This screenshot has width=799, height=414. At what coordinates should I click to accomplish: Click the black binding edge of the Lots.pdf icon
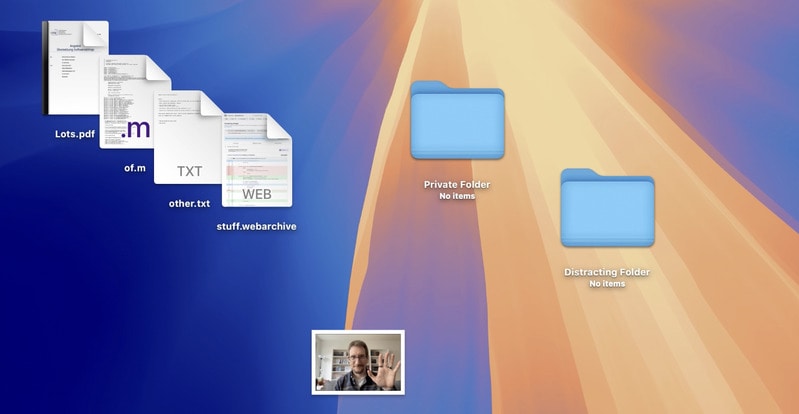pos(46,68)
